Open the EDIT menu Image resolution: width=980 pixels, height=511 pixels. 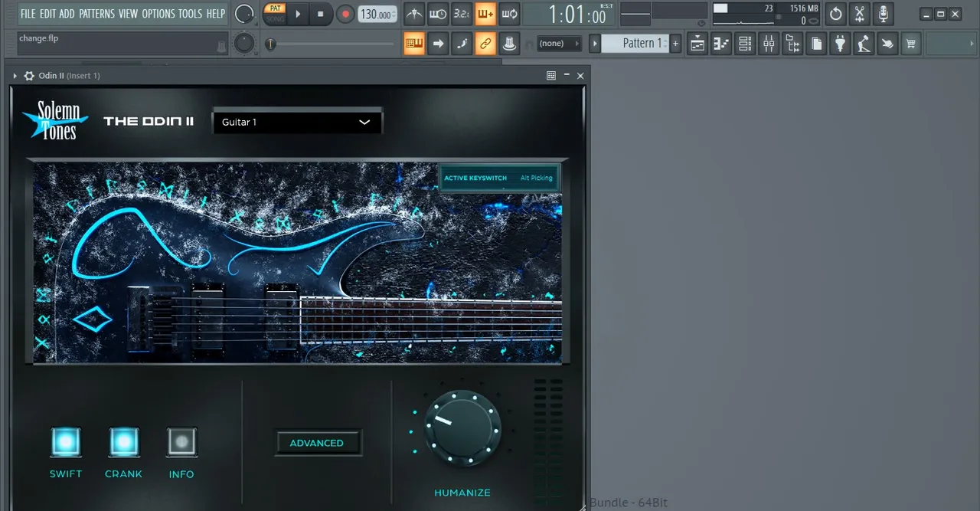tap(47, 14)
